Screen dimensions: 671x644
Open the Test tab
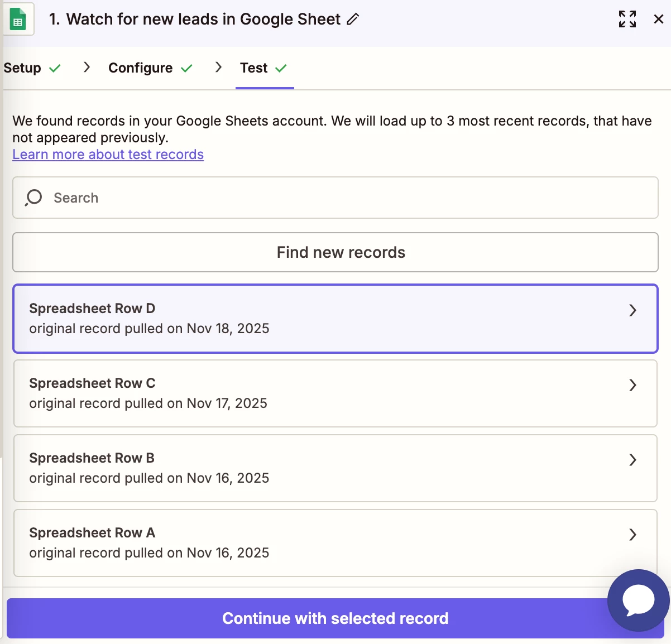254,68
